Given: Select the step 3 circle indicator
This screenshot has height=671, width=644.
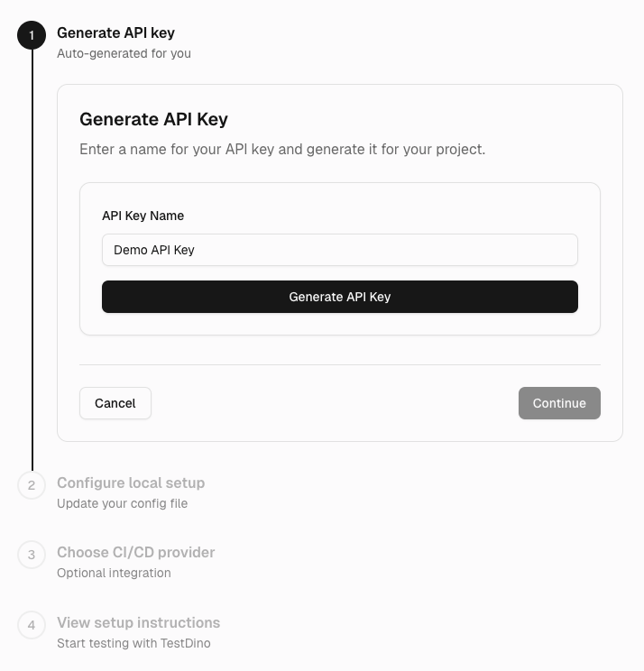Looking at the screenshot, I should pyautogui.click(x=32, y=555).
